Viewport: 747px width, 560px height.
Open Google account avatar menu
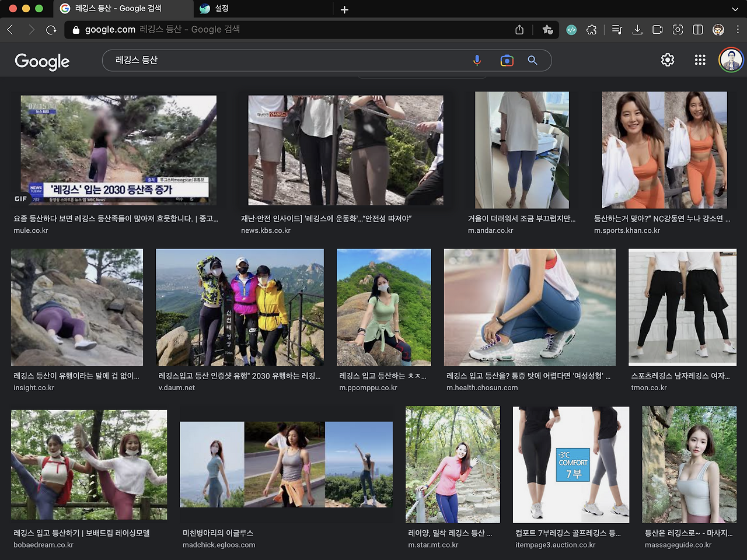pos(731,60)
